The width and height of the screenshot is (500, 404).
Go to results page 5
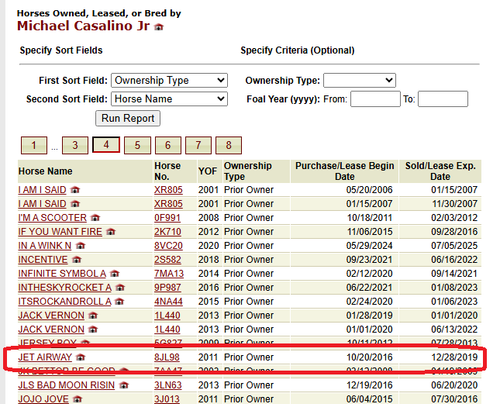(137, 145)
